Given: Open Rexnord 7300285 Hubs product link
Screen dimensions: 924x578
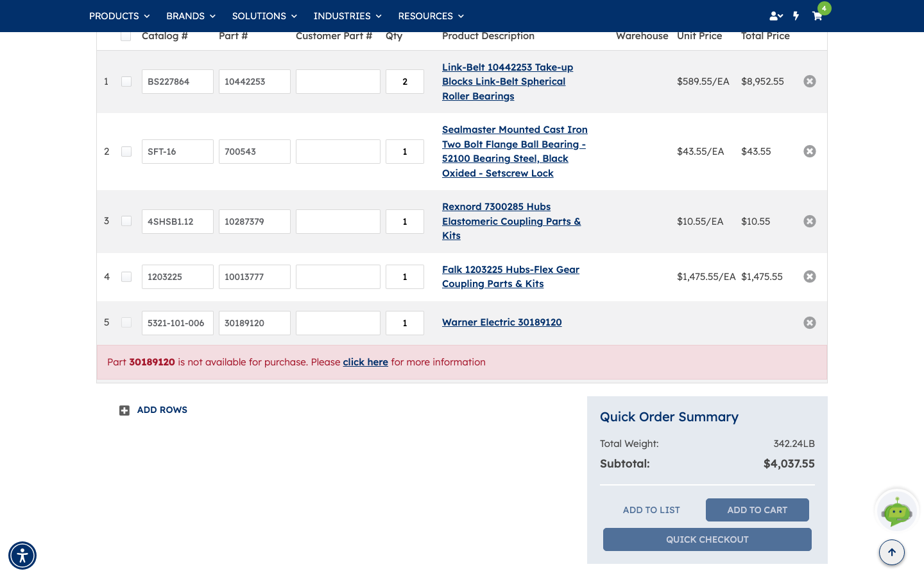Looking at the screenshot, I should 511,222.
